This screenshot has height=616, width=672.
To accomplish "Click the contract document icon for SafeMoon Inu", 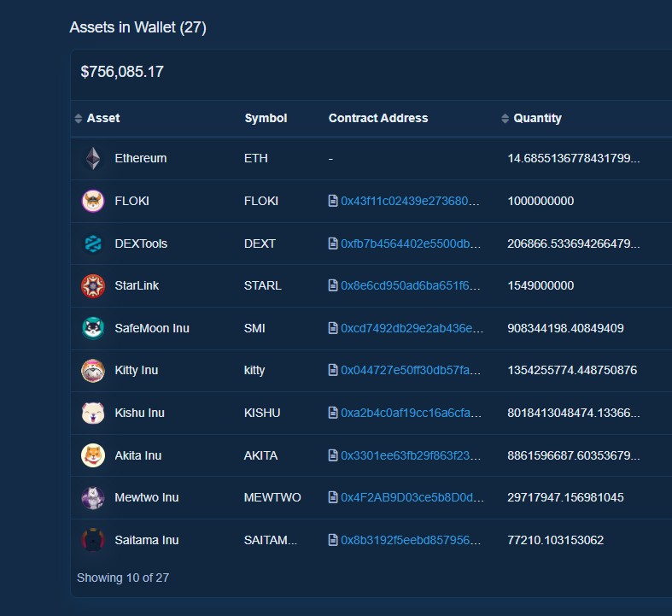I will [x=333, y=328].
